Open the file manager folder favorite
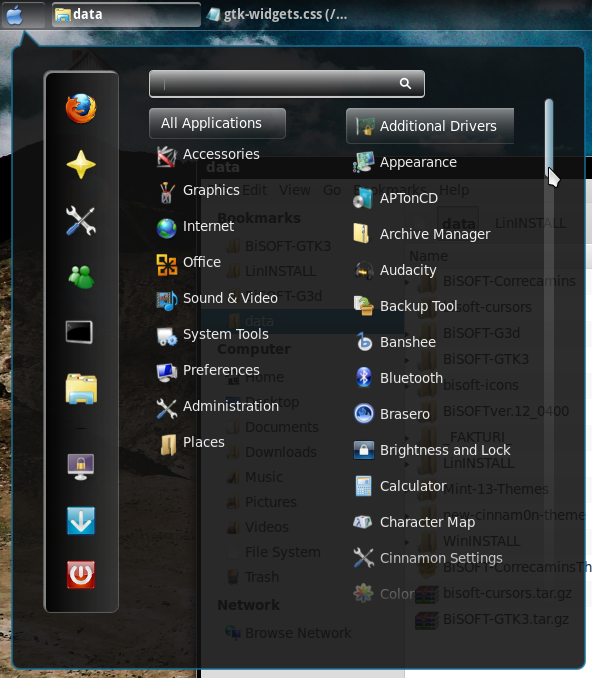The image size is (592, 678). [x=81, y=389]
